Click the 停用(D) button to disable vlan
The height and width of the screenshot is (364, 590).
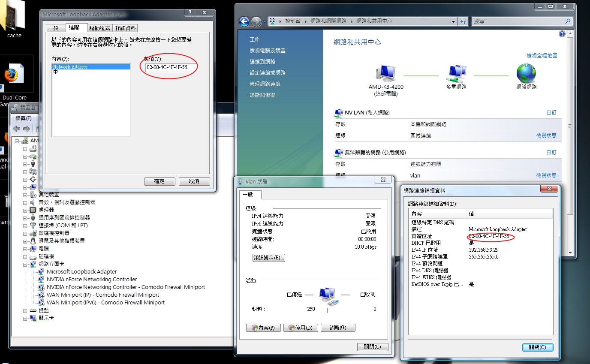pyautogui.click(x=301, y=328)
